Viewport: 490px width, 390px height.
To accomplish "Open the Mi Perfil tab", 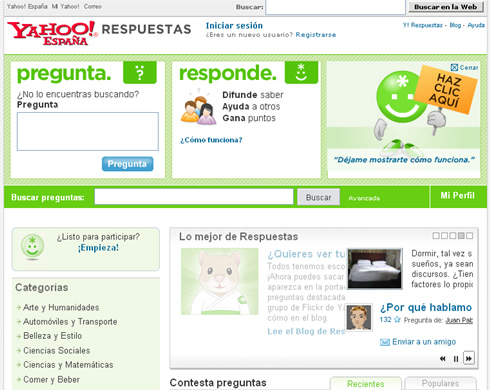I will (458, 196).
